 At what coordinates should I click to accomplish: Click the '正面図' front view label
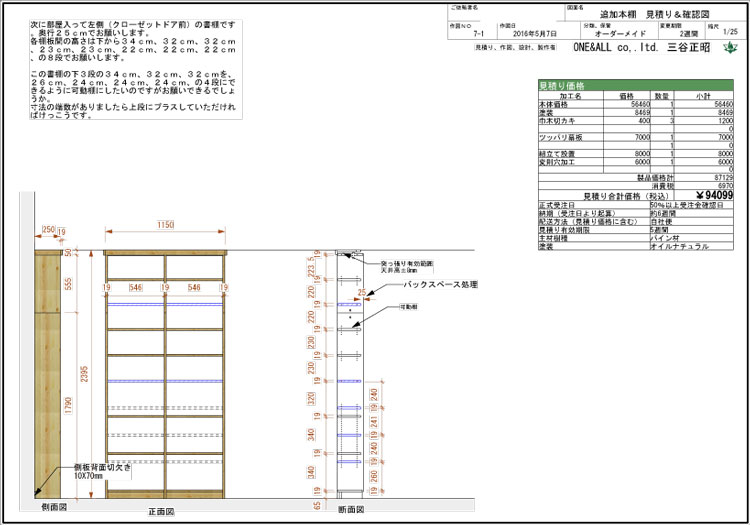click(x=161, y=512)
